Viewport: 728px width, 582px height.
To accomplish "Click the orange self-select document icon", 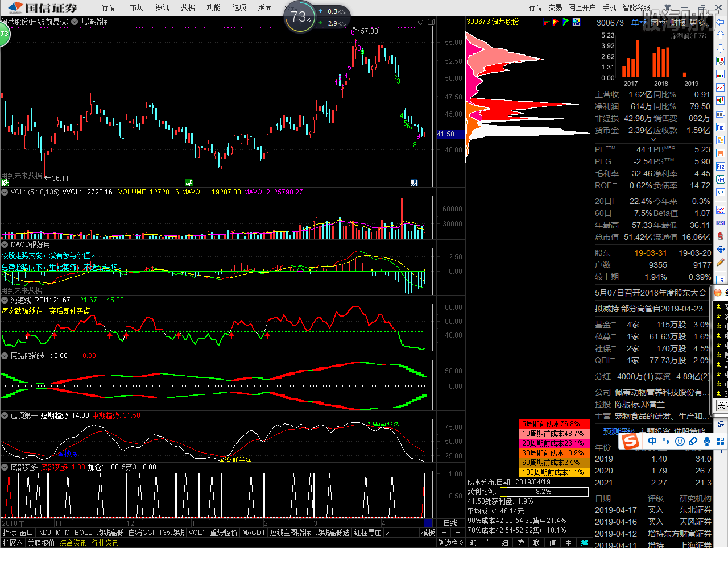I will [x=721, y=153].
